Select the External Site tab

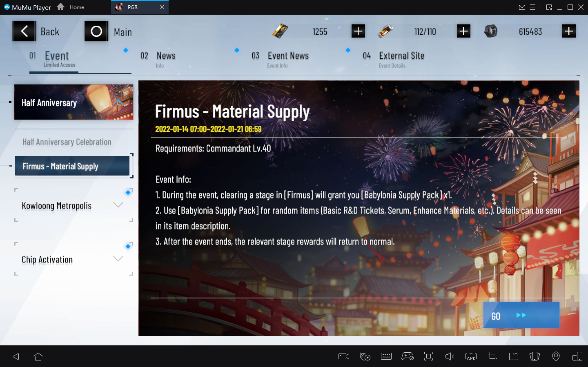[401, 56]
